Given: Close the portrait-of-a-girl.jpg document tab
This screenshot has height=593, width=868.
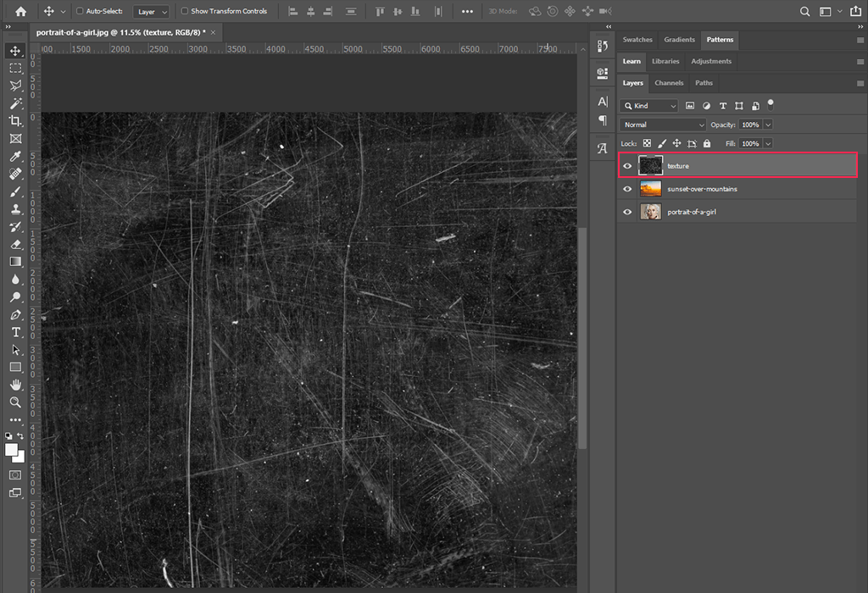Looking at the screenshot, I should pyautogui.click(x=213, y=31).
